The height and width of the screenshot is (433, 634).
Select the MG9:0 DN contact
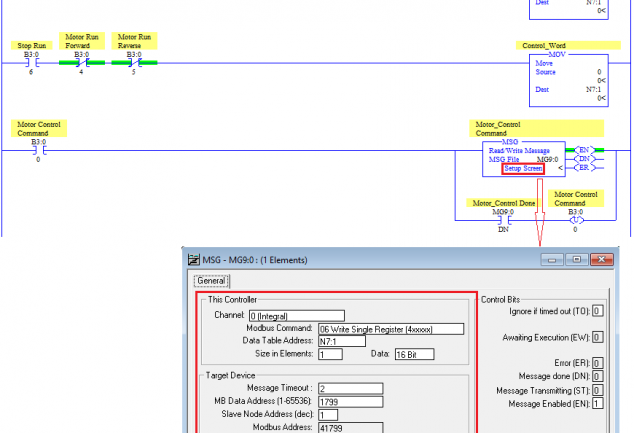coord(503,220)
